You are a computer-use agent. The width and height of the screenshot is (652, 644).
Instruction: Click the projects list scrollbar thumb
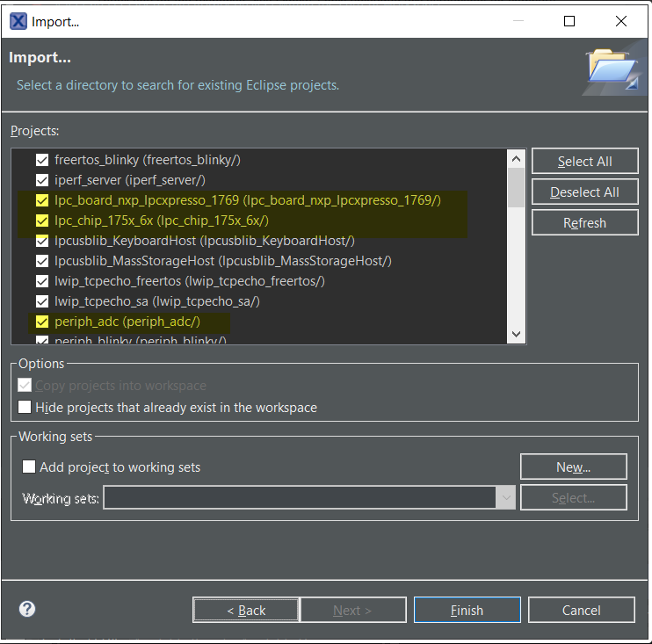coord(517,187)
